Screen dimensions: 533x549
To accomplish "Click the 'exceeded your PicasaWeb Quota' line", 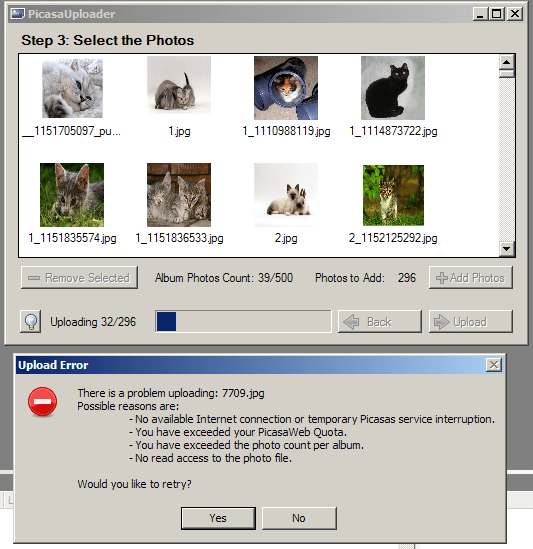I will 238,432.
